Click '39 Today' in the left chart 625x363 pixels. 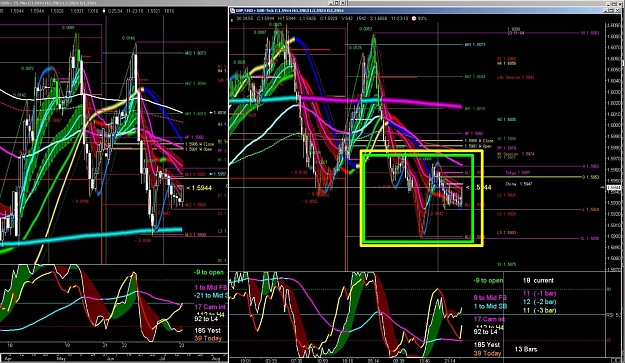(208, 338)
